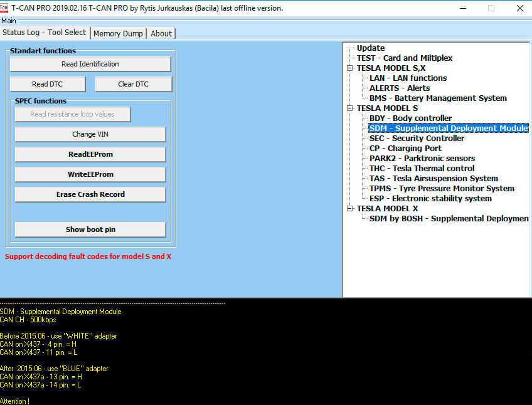
Task: Select PARK2 - Parktronic sensors item
Action: point(422,159)
